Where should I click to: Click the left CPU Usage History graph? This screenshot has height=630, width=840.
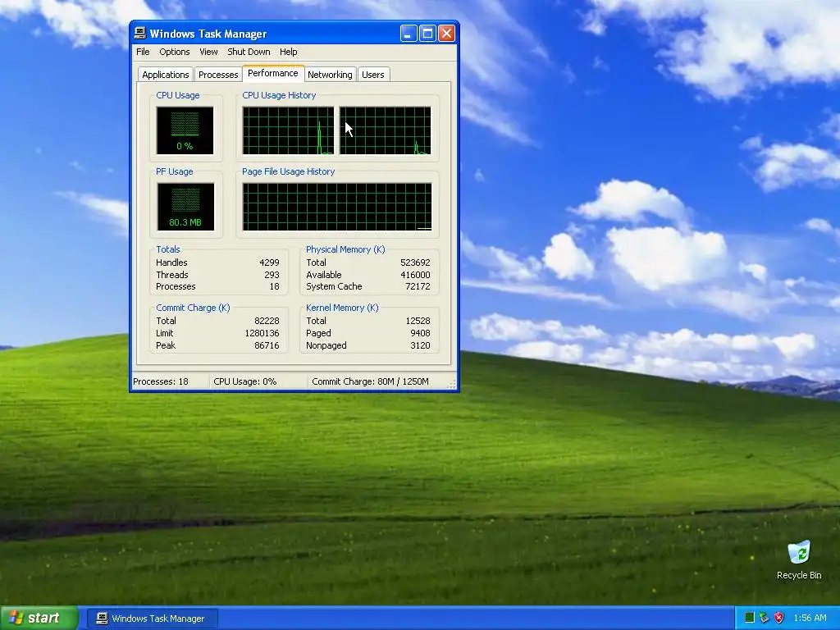tap(288, 130)
